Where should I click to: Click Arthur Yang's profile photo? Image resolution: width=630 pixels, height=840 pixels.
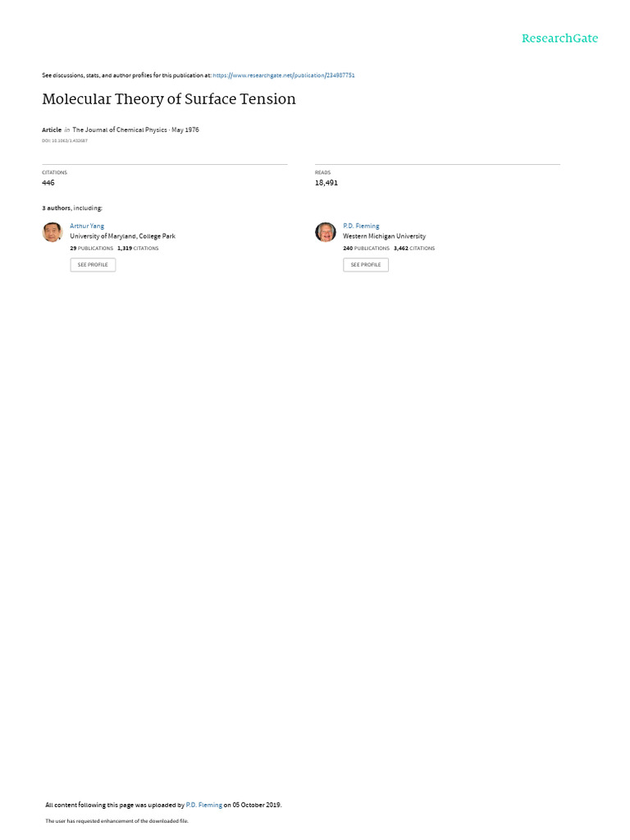[x=52, y=232]
